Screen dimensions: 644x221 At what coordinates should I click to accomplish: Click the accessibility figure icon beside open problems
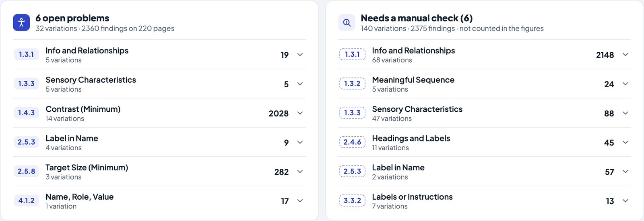coord(21,23)
